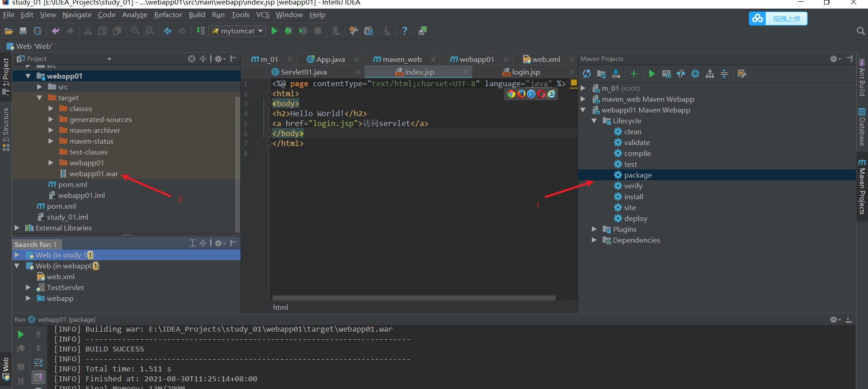Toggle Maven offline mode
868x389 pixels.
[681, 74]
